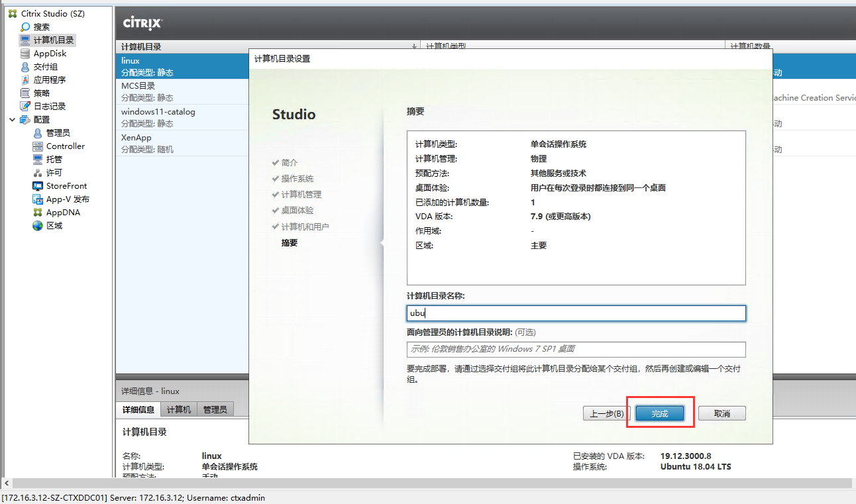Click the AppDisk icon in navigation pane
Viewport: 856px width, 504px height.
tap(25, 53)
